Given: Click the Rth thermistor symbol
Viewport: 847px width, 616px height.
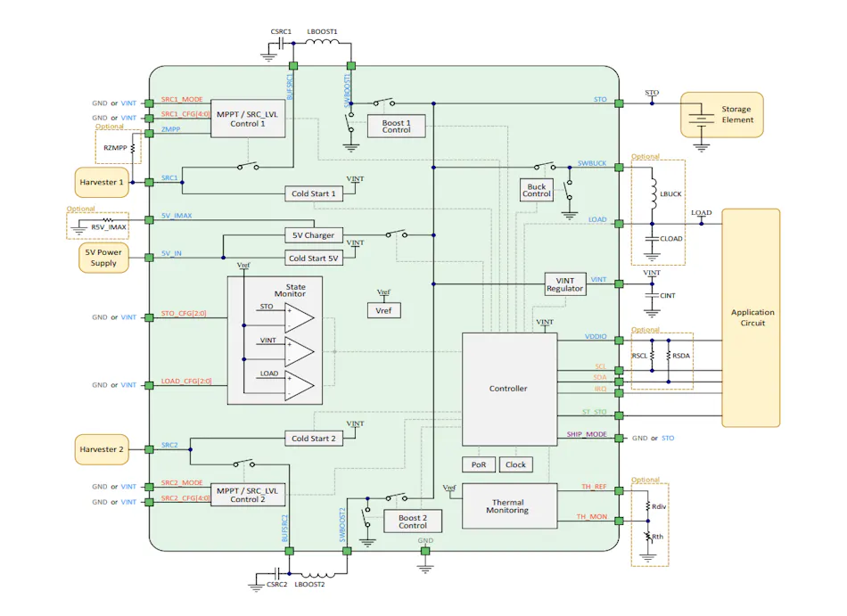Looking at the screenshot, I should click(647, 537).
